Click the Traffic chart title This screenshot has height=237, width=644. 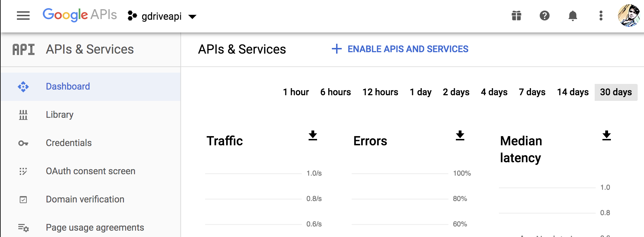click(x=225, y=141)
